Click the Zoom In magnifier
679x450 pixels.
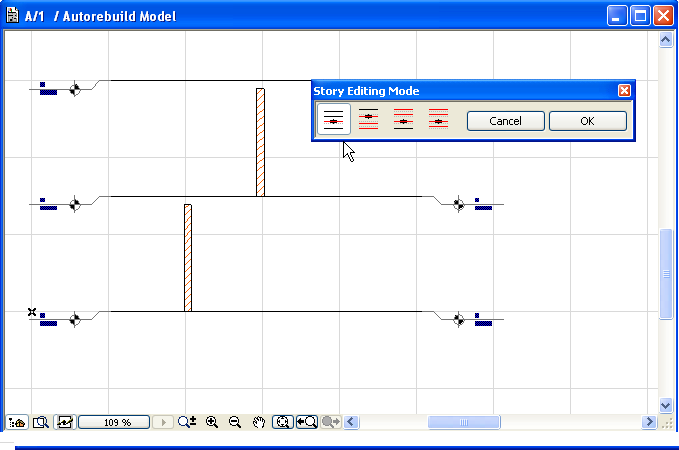(x=212, y=422)
